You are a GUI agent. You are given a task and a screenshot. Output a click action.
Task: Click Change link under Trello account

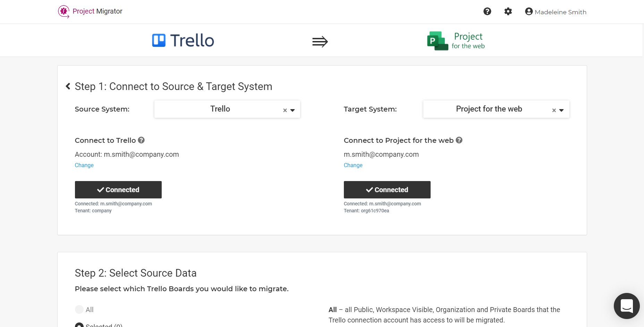point(84,165)
